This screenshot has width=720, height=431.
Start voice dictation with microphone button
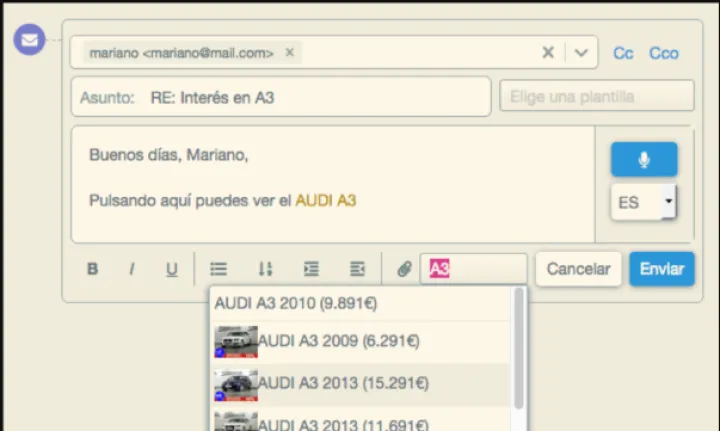[x=644, y=159]
